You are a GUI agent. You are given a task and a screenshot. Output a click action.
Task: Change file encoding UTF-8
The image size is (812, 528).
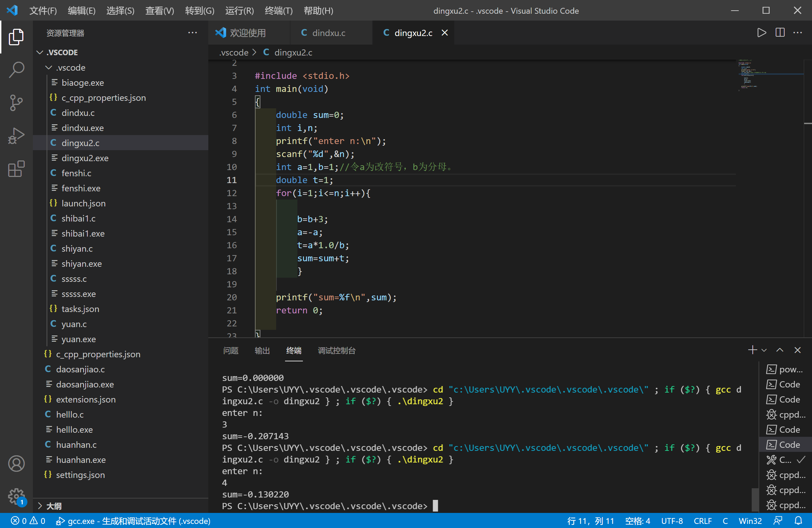(672, 521)
